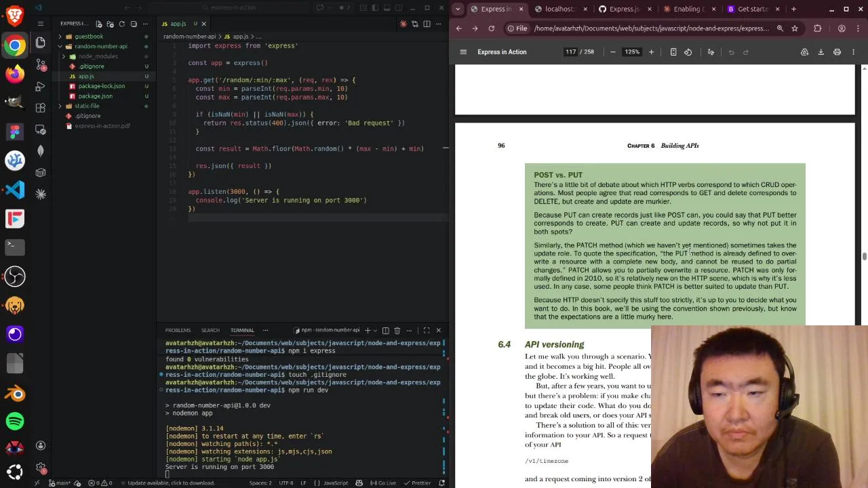Open the terminal launch profile dropdown arrow

coord(375,330)
